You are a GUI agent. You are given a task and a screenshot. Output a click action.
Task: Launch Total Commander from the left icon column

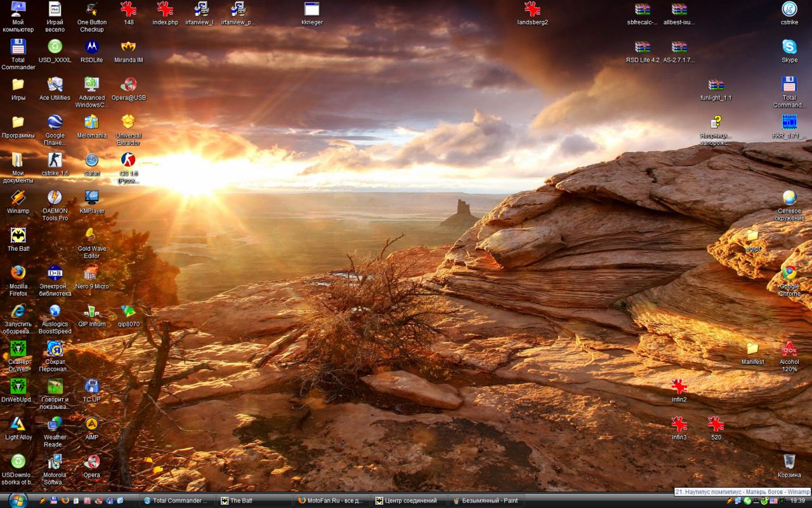pyautogui.click(x=18, y=55)
